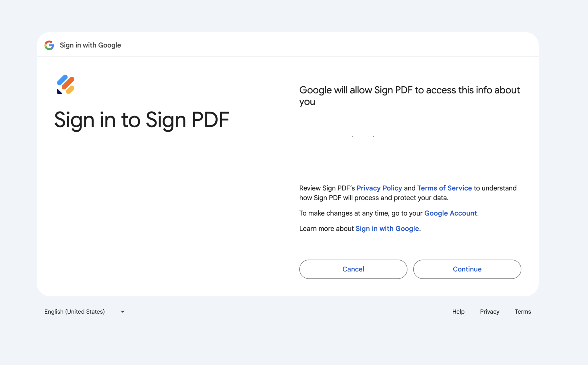Open the Help page
Image resolution: width=588 pixels, height=365 pixels.
(x=458, y=312)
